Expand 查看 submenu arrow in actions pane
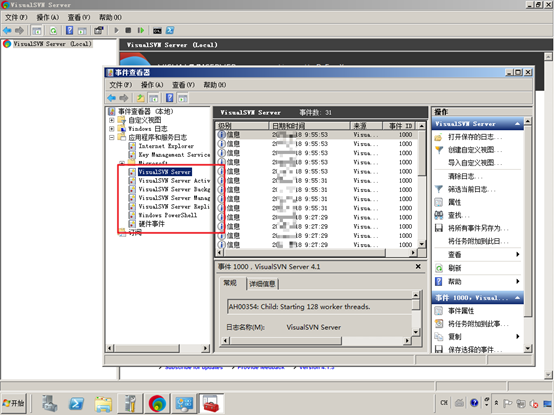The image size is (554, 415). (518, 254)
